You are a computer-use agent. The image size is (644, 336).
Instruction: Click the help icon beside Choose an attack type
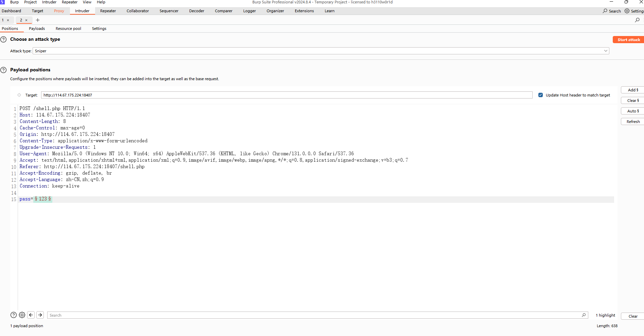coord(3,39)
